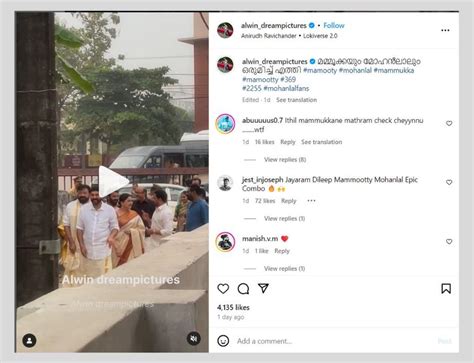Open abuuuuus0.7 profile picture
Viewport: 474px width, 363px height.
[225, 123]
